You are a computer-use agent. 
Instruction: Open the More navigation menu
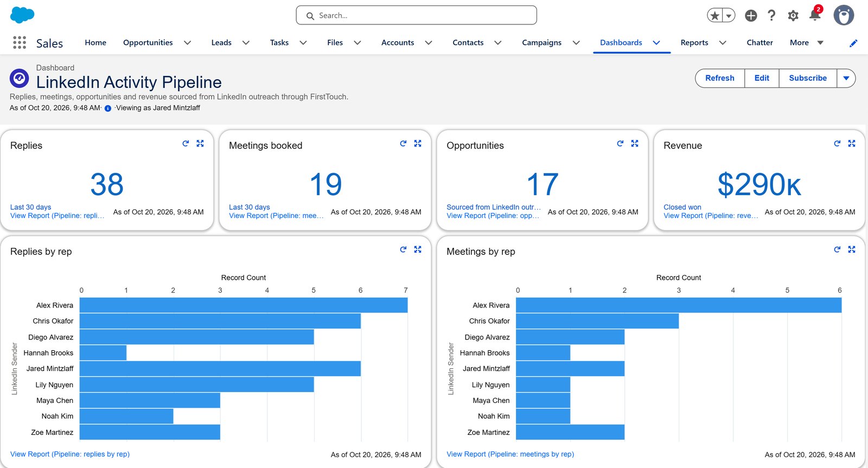[x=807, y=43]
